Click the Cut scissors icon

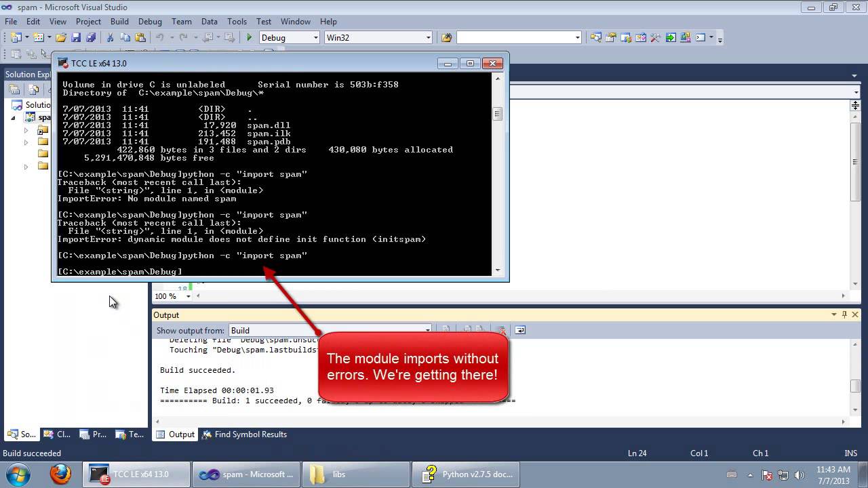coord(110,38)
